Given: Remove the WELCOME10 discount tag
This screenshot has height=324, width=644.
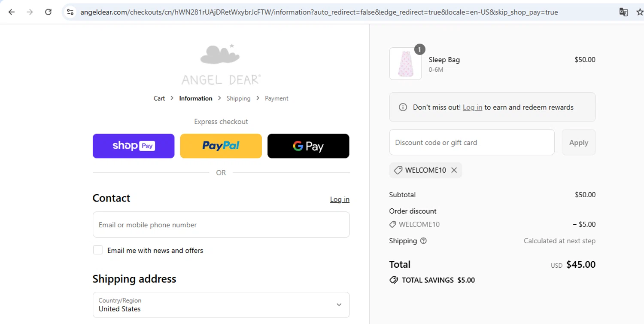Looking at the screenshot, I should [454, 170].
